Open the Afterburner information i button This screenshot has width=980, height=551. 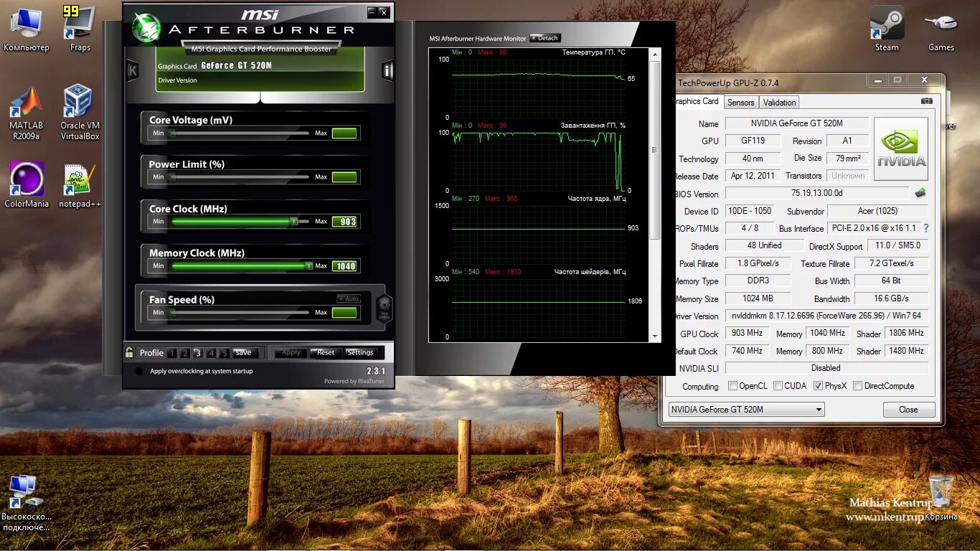click(388, 70)
